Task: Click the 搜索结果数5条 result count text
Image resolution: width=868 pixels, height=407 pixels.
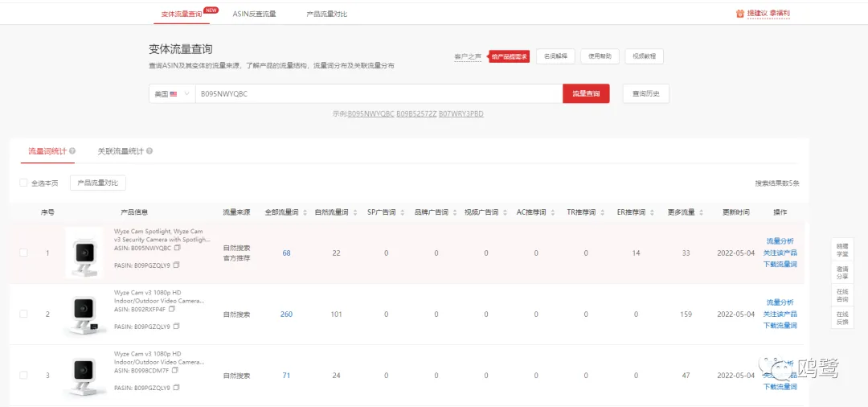Action: tap(777, 183)
